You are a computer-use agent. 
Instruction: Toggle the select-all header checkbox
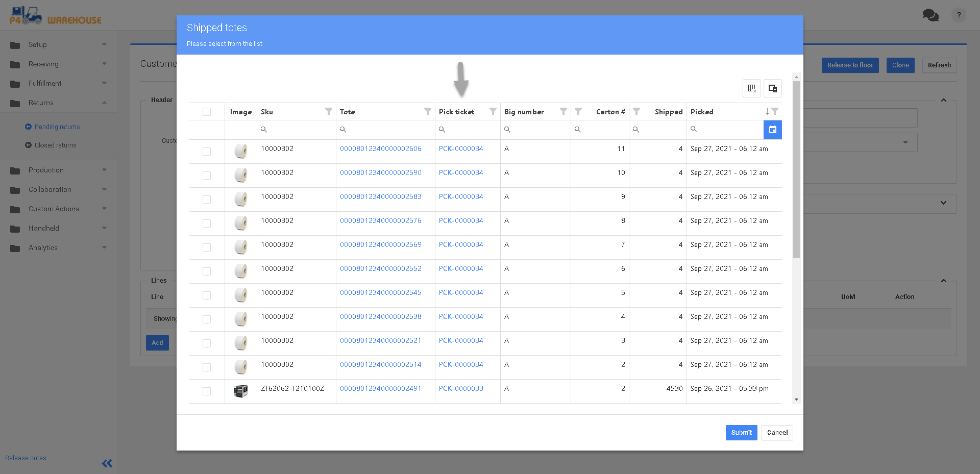(x=207, y=112)
